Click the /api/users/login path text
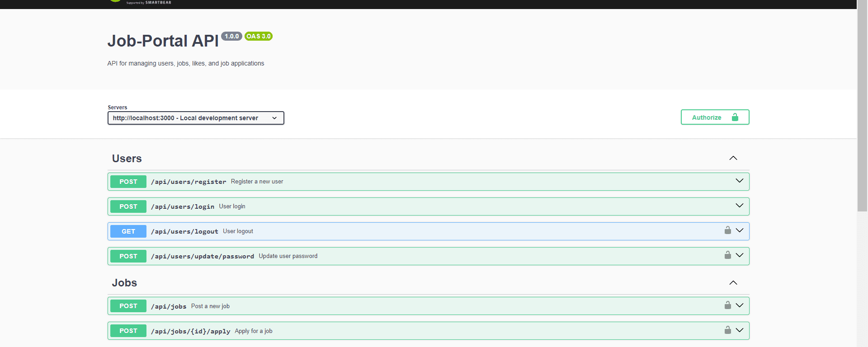The width and height of the screenshot is (868, 347). coord(183,206)
